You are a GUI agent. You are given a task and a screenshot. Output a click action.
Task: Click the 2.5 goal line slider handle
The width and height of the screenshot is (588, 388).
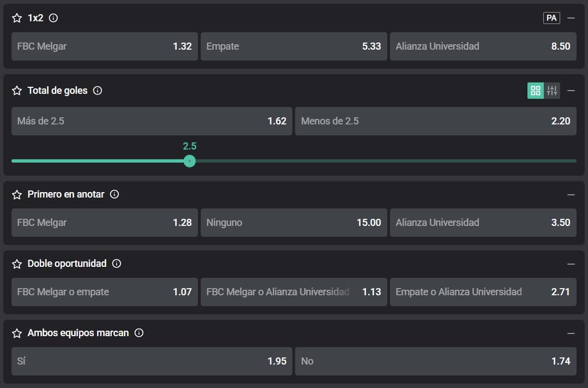click(x=189, y=161)
